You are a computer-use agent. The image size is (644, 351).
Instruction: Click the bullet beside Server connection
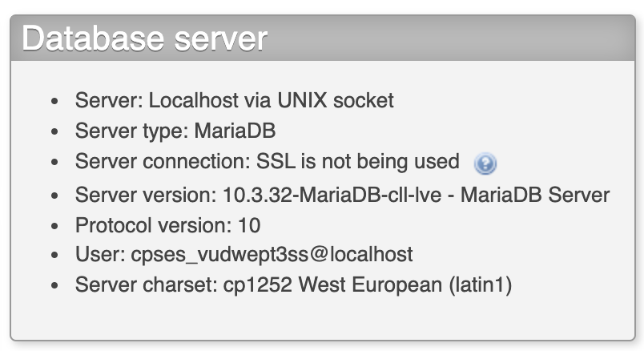pos(54,163)
